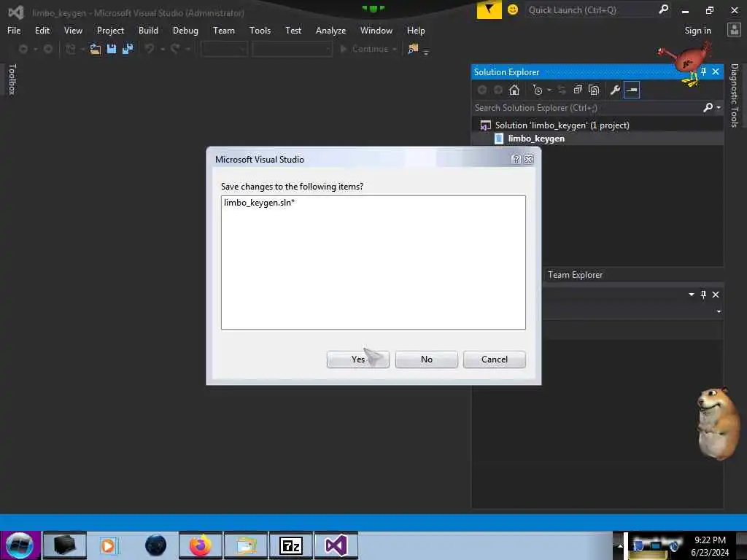Click the Navigate Forward toolbar icon
The width and height of the screenshot is (747, 560).
(48, 49)
